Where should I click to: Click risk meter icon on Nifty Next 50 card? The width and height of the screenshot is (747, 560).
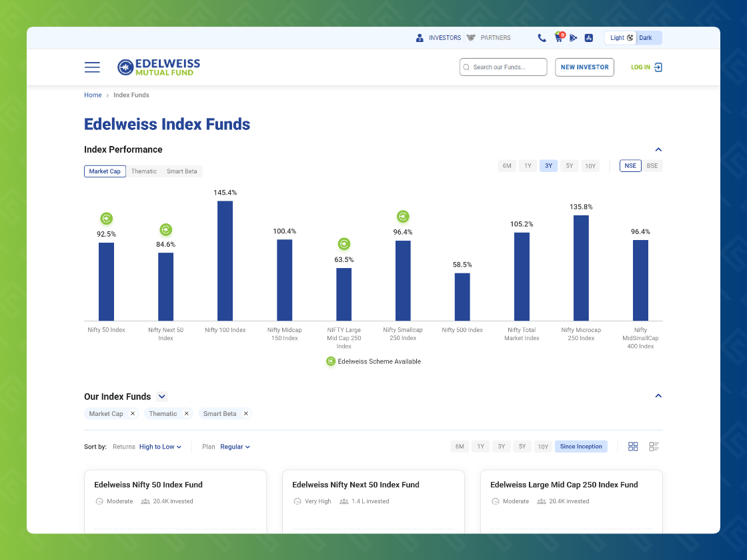click(x=297, y=501)
